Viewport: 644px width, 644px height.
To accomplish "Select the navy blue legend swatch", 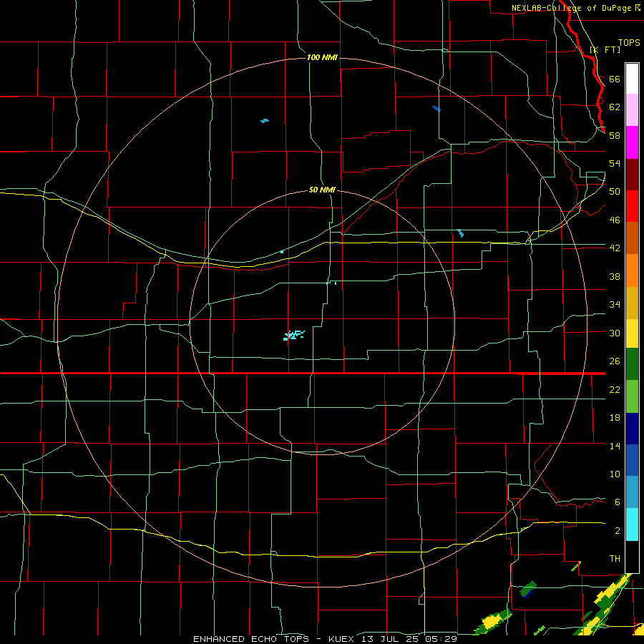I will pos(632,429).
